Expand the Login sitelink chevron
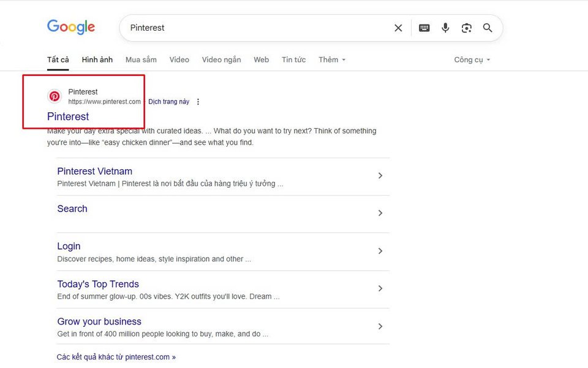Viewport: 588px width, 368px height. [380, 251]
